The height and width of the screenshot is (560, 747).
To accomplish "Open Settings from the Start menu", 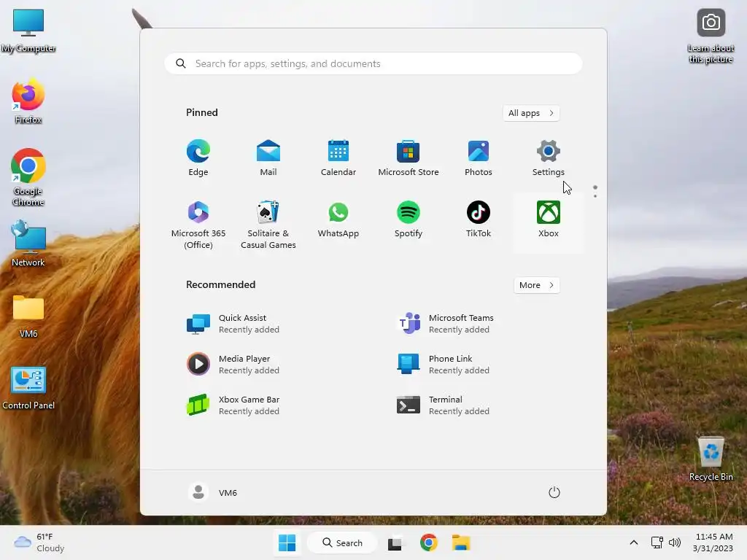I will (x=549, y=158).
